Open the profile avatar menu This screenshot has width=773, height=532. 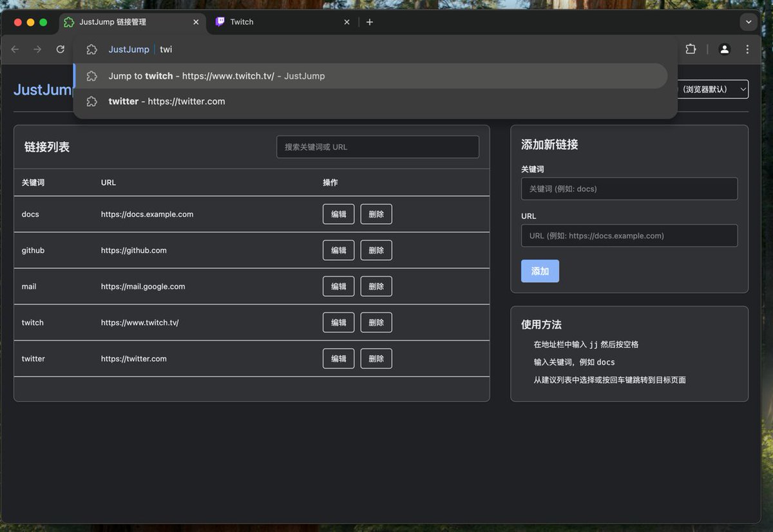click(725, 49)
